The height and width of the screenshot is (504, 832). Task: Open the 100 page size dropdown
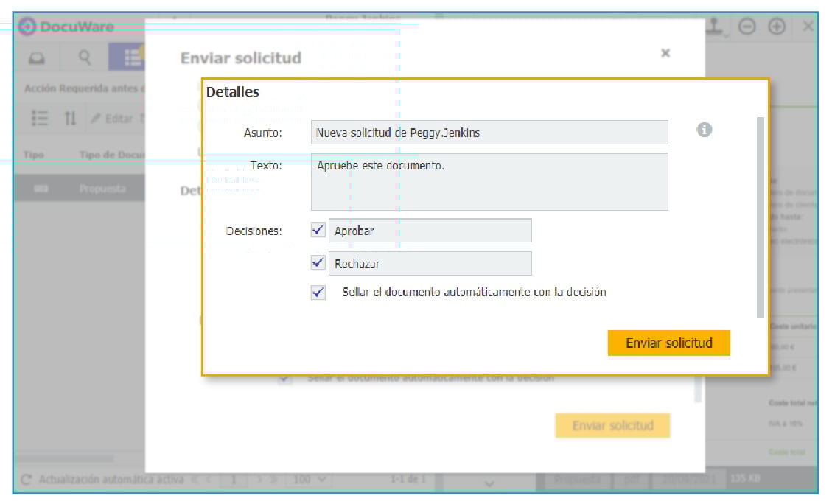point(310,480)
